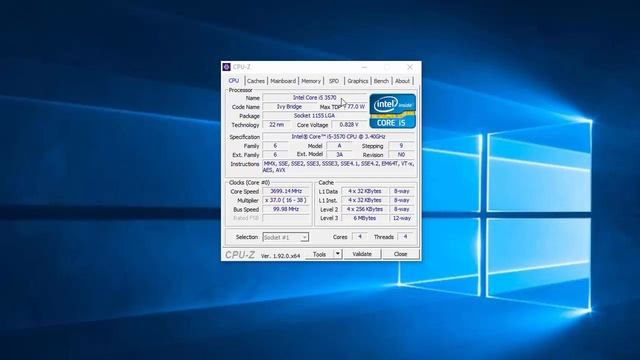Open the Graphics tab
Viewport: 640px width, 360px height.
click(x=358, y=81)
